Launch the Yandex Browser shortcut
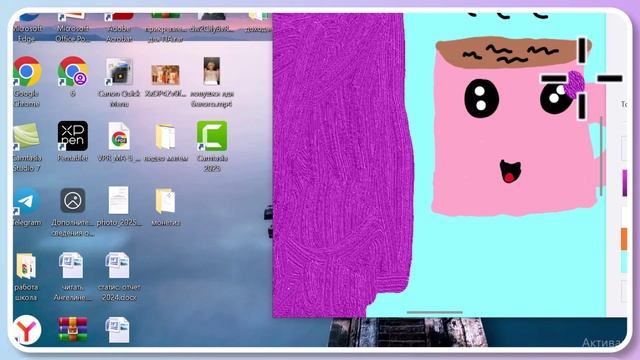This screenshot has width=640, height=360. click(x=27, y=329)
